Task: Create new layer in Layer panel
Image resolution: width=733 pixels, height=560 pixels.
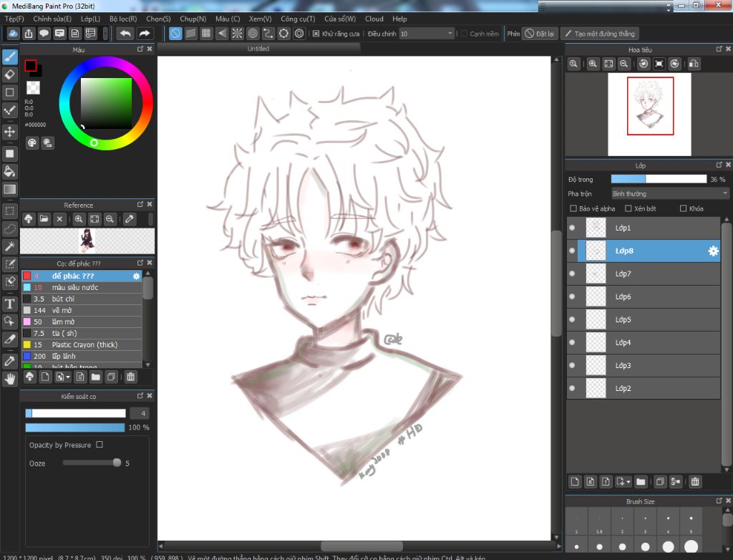Action: pos(575,482)
